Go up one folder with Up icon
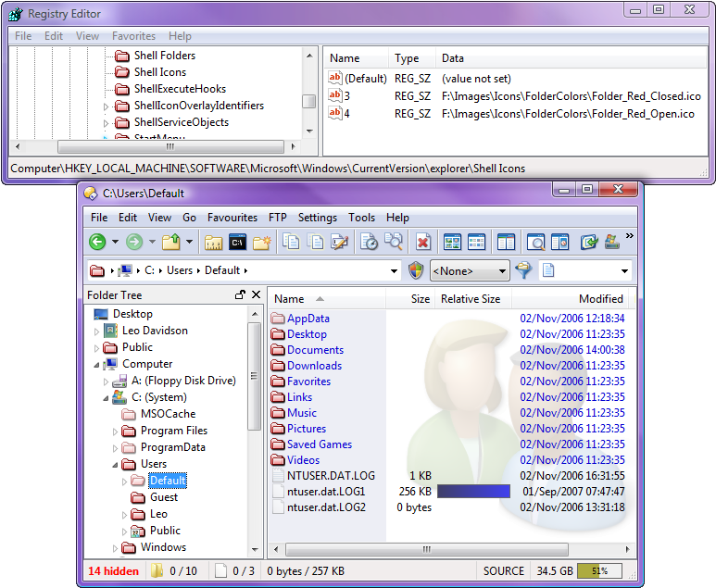The height and width of the screenshot is (588, 716). point(171,242)
